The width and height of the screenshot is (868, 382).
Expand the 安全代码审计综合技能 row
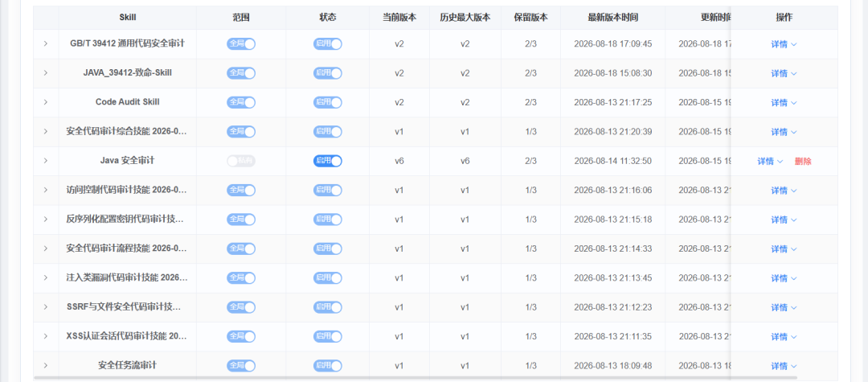(45, 132)
